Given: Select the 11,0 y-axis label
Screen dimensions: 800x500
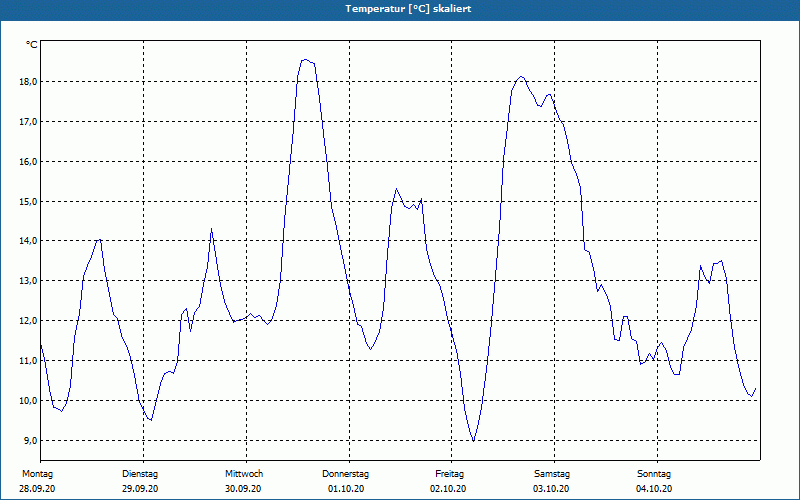Looking at the screenshot, I should pos(28,361).
